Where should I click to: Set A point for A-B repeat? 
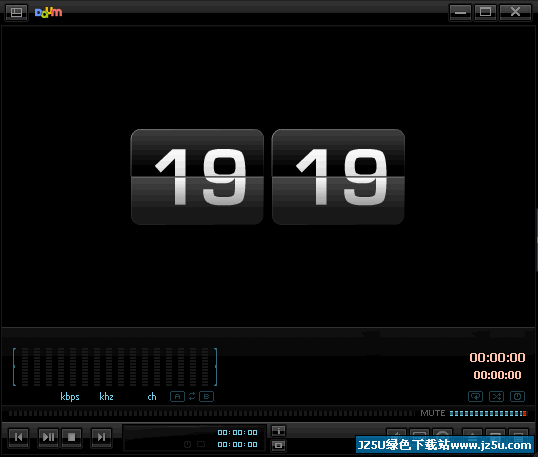[177, 397]
